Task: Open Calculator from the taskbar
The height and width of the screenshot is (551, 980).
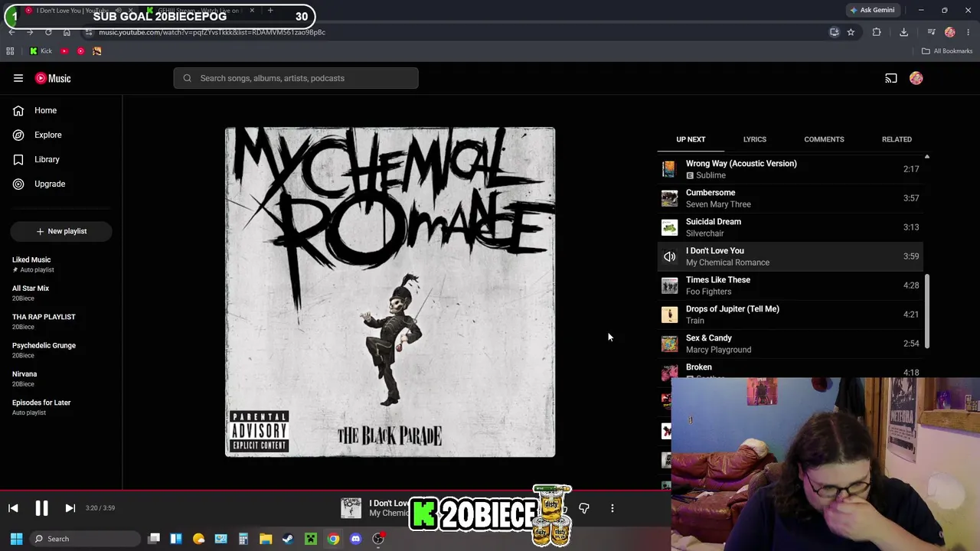Action: click(243, 539)
